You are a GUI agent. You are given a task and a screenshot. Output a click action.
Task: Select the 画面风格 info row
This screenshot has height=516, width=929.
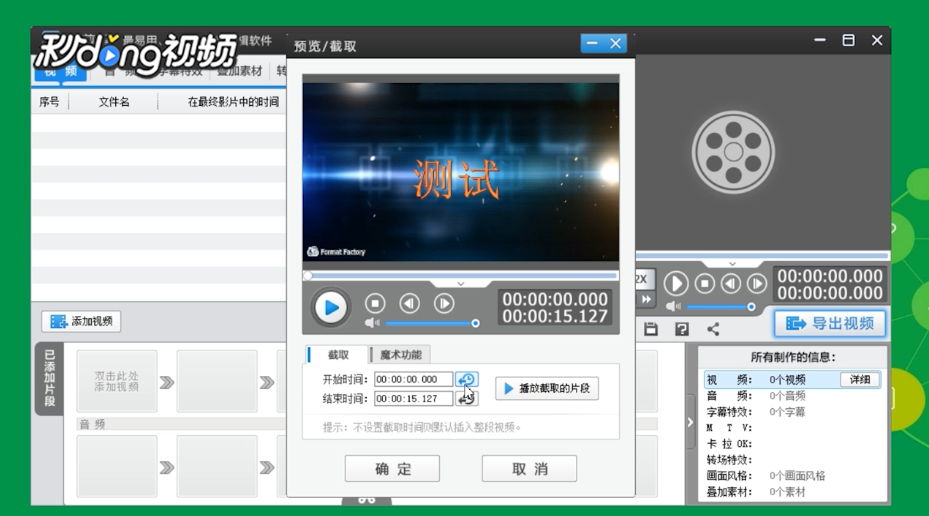click(793, 476)
